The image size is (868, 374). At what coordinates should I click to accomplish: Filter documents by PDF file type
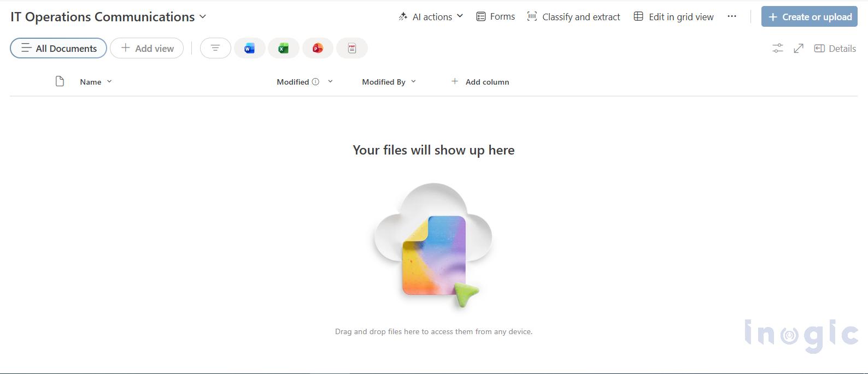[x=352, y=49]
